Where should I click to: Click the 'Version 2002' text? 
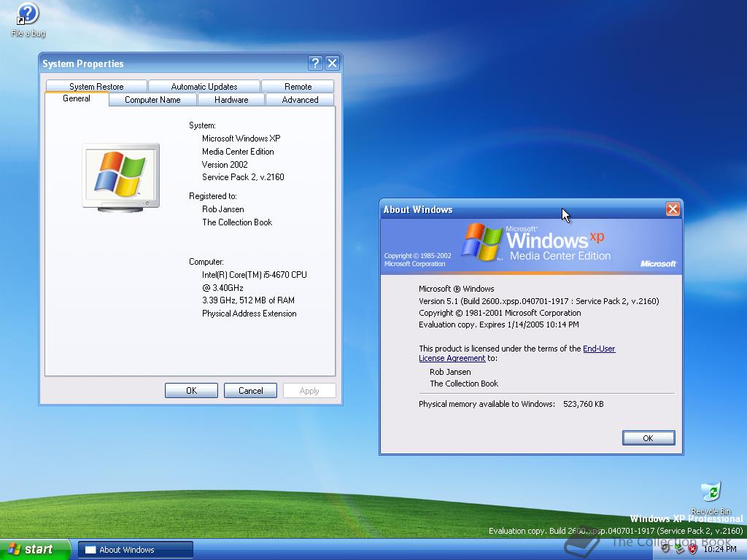pos(225,164)
